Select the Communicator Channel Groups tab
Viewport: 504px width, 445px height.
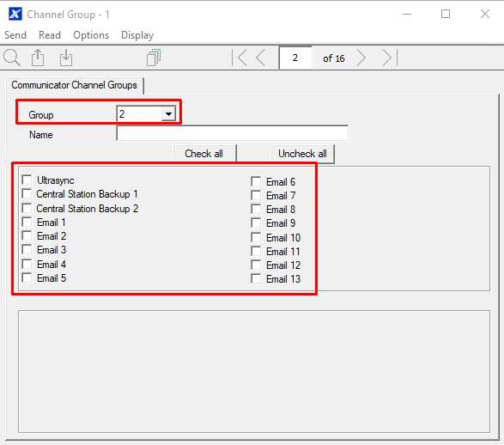pos(74,85)
